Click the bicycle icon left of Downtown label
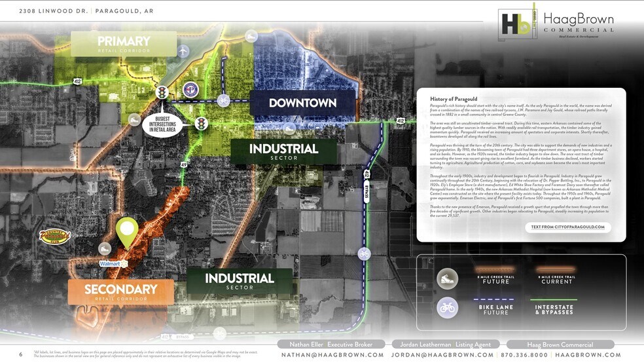The height and width of the screenshot is (363, 644). pos(223,100)
